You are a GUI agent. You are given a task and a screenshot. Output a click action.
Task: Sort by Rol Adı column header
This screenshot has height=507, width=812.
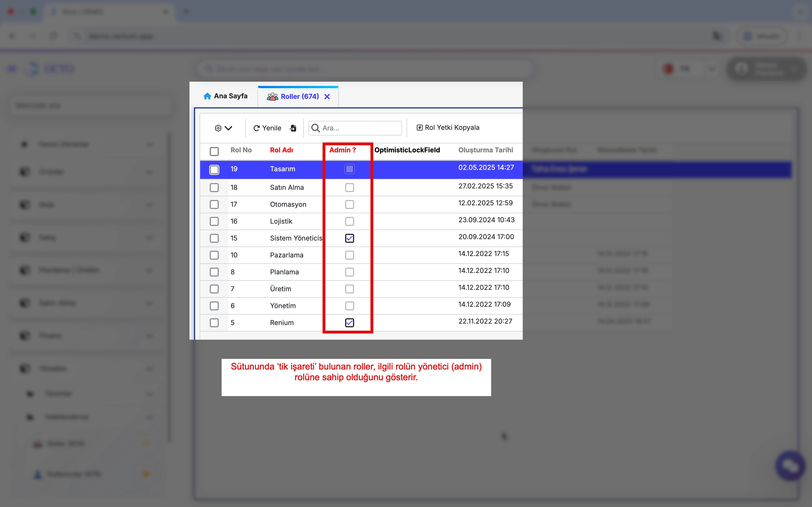click(x=281, y=150)
